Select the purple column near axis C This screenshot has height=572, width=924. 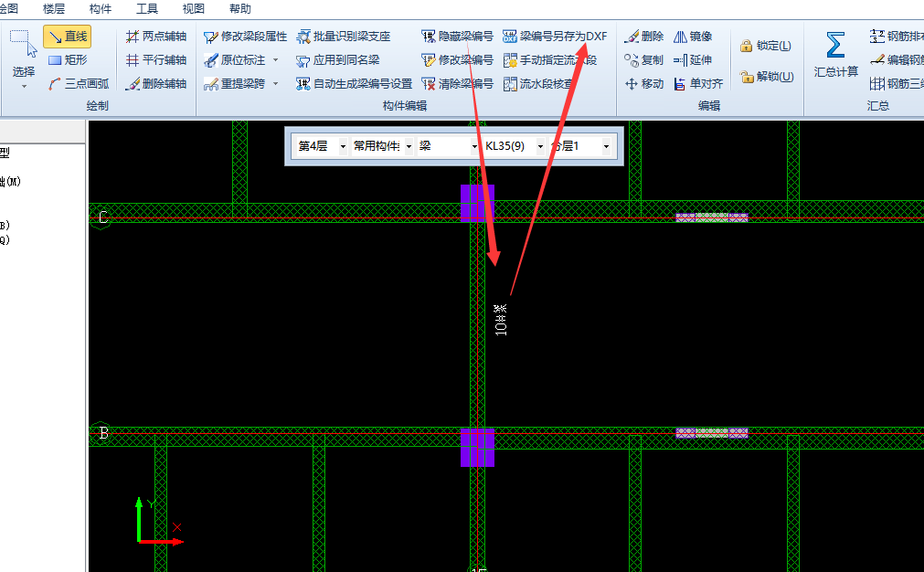click(x=477, y=203)
